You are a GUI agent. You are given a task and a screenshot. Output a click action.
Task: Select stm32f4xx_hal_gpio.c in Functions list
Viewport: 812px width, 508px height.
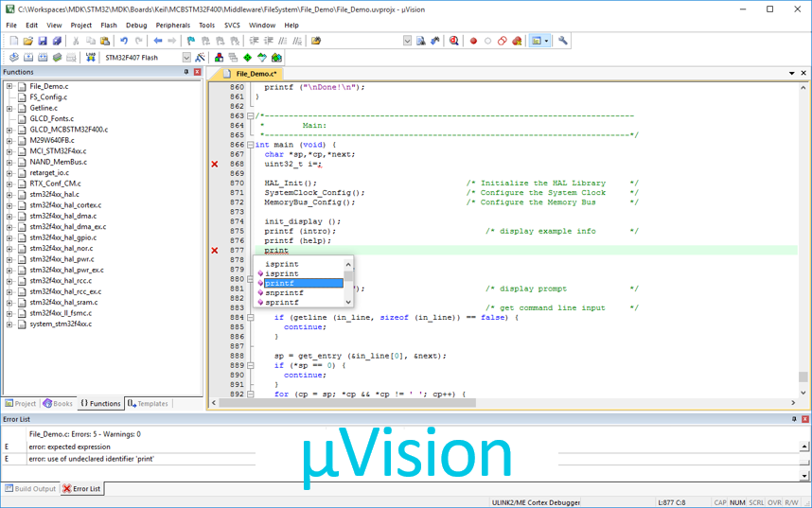(x=62, y=237)
